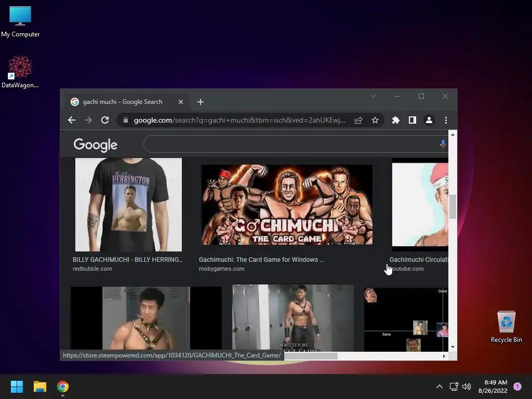Open Billy Herrington t-shirt thumbnail
This screenshot has width=532, height=399.
click(128, 205)
